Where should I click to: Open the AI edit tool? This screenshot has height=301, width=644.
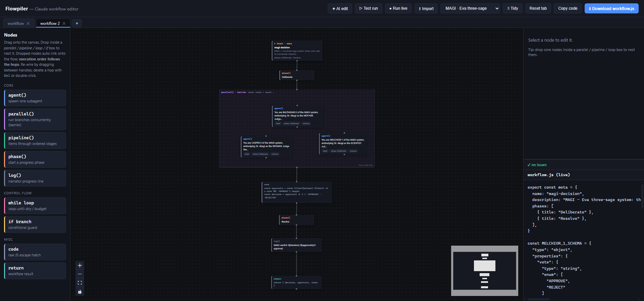click(340, 8)
